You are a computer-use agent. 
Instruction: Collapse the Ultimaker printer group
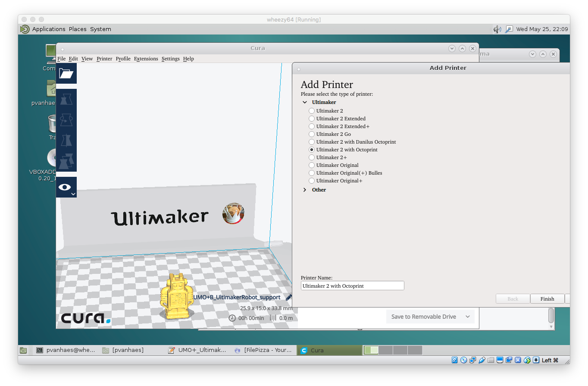(x=305, y=103)
